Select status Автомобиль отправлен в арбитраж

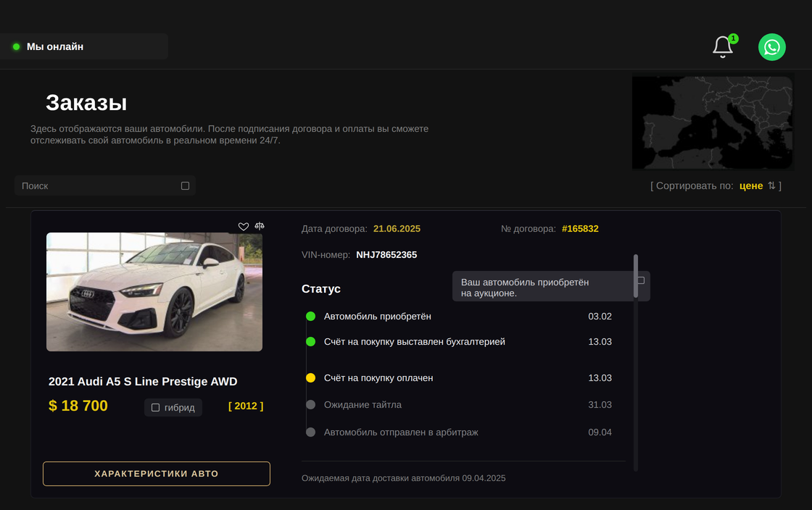401,432
